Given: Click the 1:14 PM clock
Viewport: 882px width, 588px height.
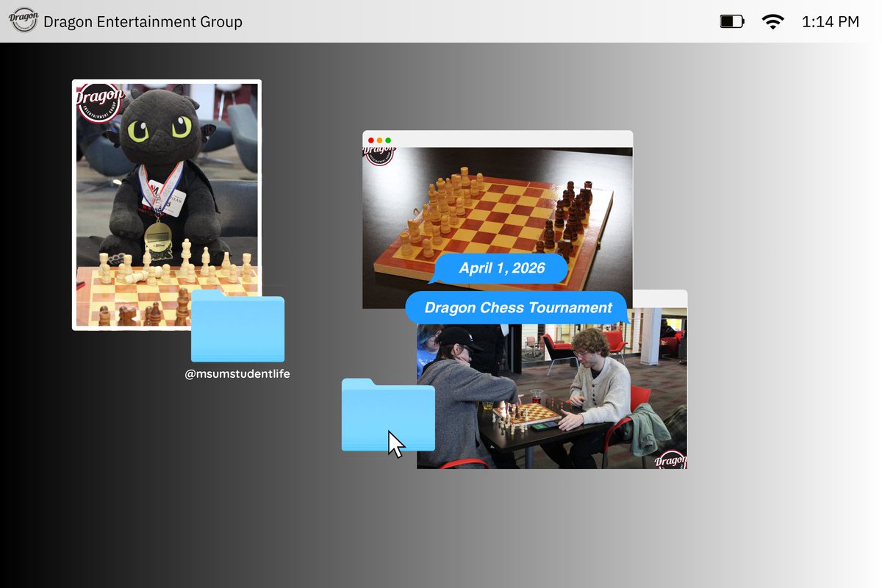Looking at the screenshot, I should coord(830,22).
